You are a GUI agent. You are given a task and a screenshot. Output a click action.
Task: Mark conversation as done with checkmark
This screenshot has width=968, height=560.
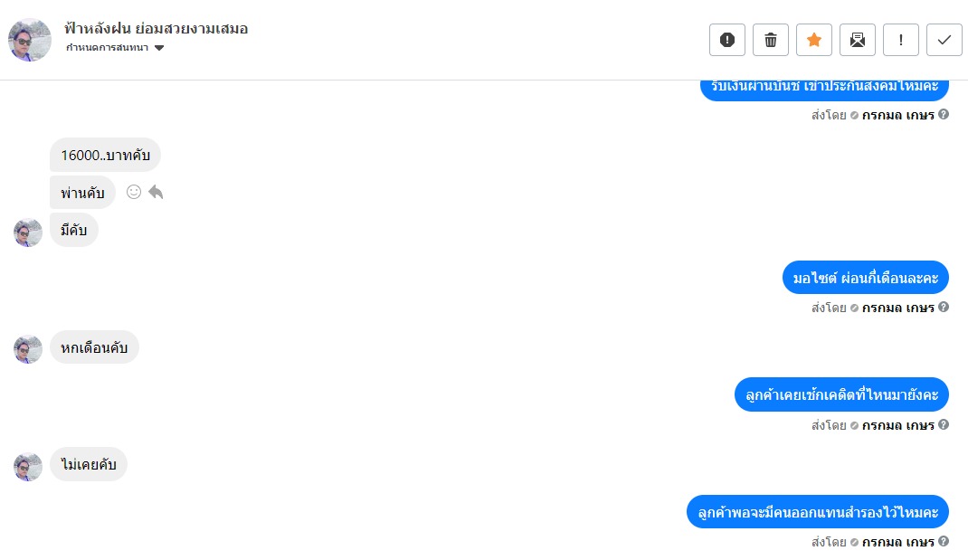pos(944,40)
